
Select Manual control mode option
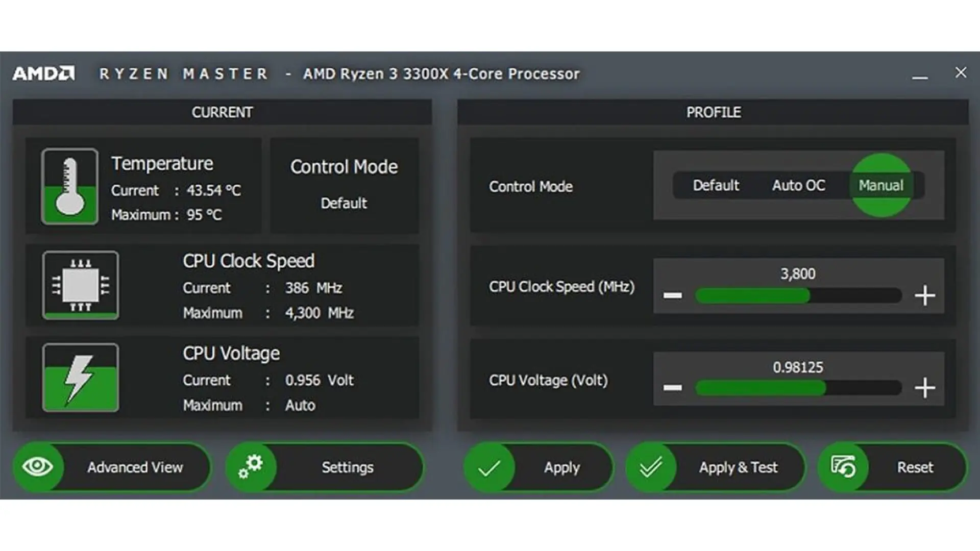[881, 185]
